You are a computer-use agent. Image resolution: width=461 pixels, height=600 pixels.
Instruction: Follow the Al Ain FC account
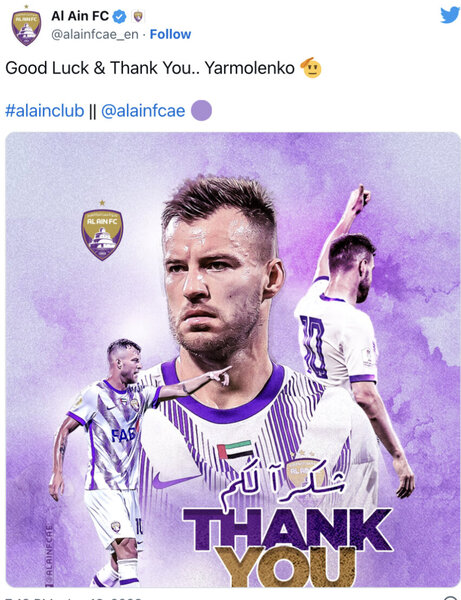170,34
